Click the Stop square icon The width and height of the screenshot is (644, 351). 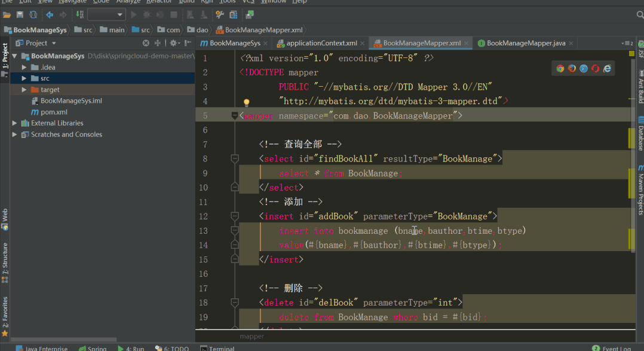[174, 15]
